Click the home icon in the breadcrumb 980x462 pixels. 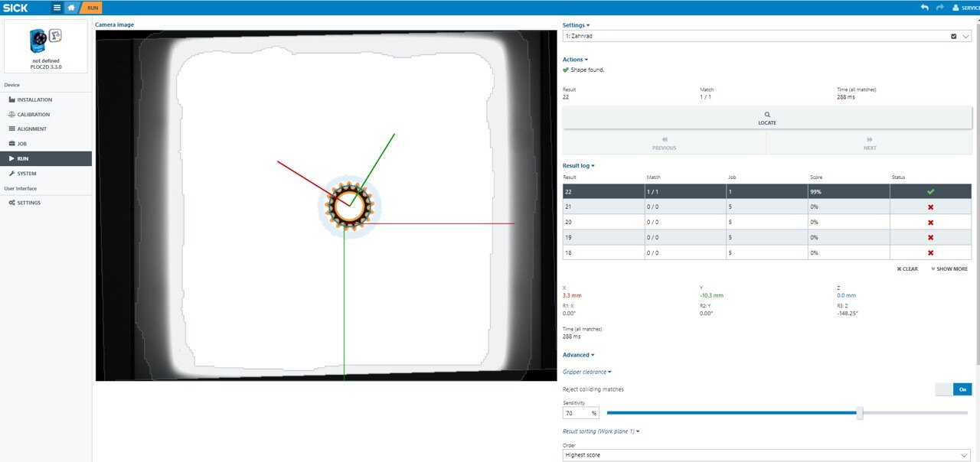tap(71, 8)
